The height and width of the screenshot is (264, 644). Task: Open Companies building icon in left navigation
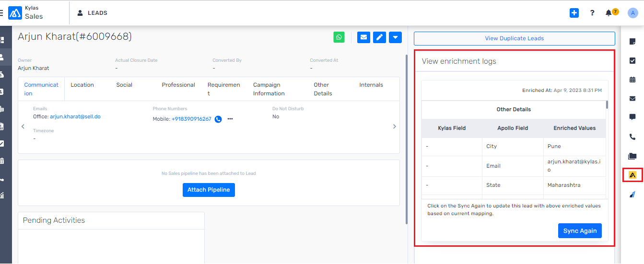click(x=2, y=109)
